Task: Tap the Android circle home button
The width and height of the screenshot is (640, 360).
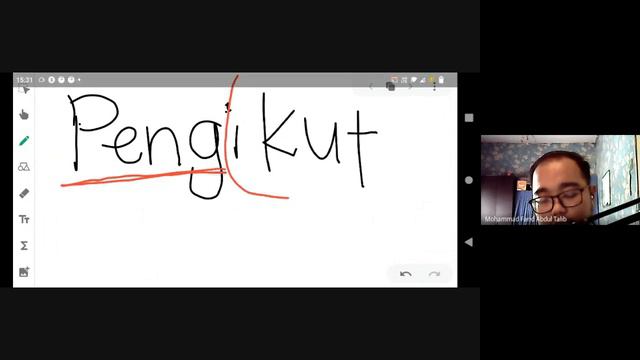Action: point(469,180)
